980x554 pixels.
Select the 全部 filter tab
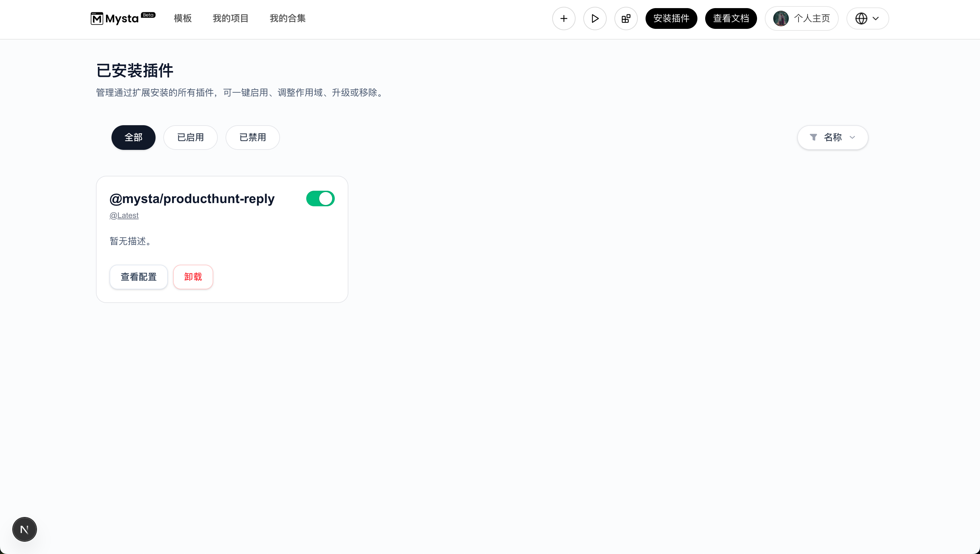(133, 137)
